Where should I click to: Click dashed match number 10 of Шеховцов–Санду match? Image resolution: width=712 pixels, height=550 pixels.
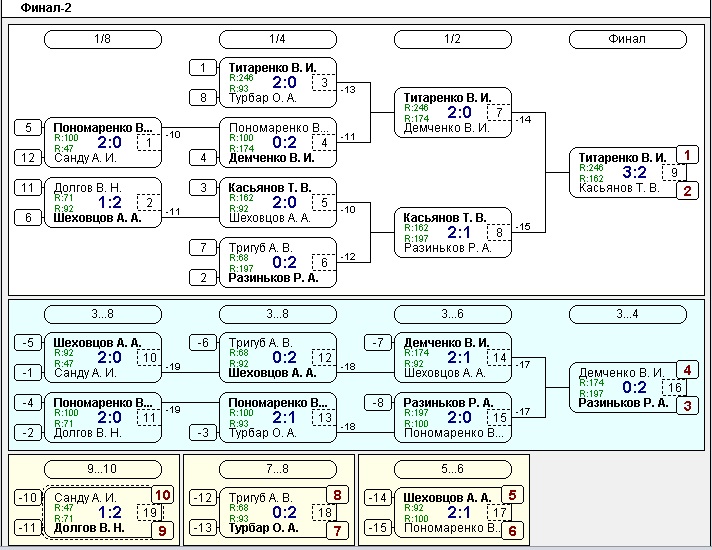click(149, 357)
